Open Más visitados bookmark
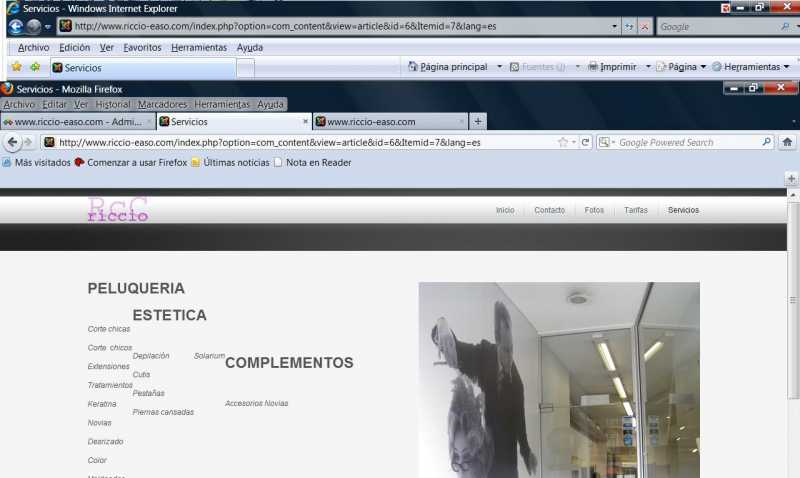This screenshot has height=478, width=800. point(36,163)
